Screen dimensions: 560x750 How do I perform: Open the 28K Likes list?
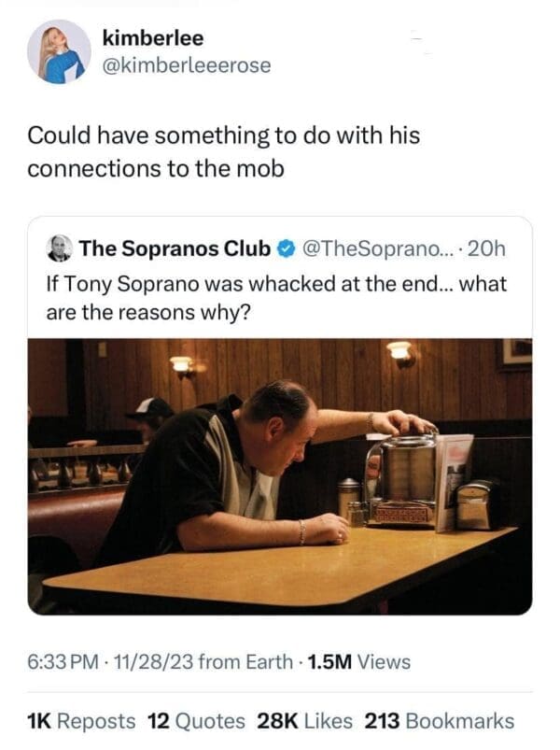(x=304, y=721)
